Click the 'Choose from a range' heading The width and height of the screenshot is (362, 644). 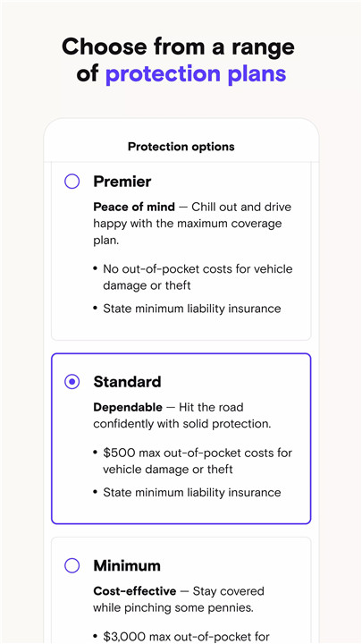[x=178, y=47]
